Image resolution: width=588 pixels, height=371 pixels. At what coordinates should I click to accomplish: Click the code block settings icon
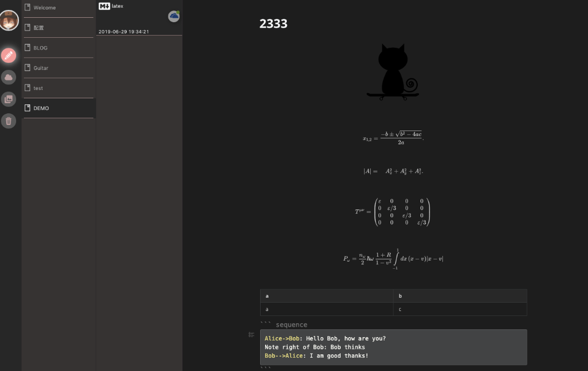(x=251, y=335)
